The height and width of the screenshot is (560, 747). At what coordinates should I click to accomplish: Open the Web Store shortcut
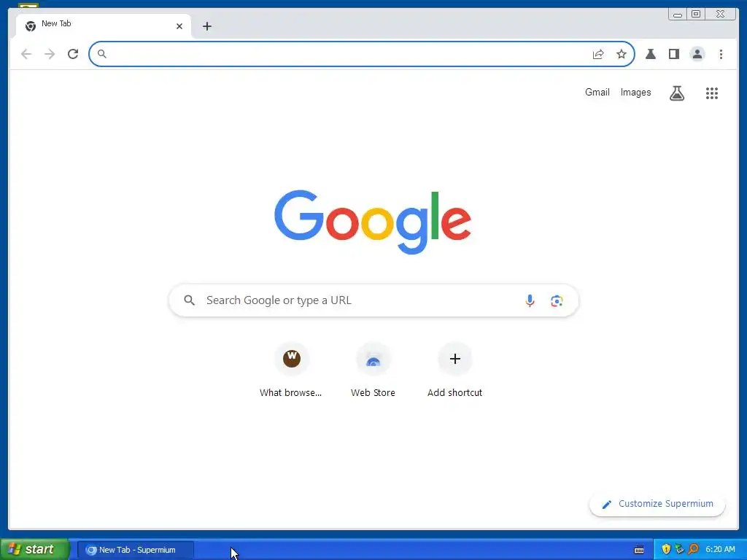[373, 370]
